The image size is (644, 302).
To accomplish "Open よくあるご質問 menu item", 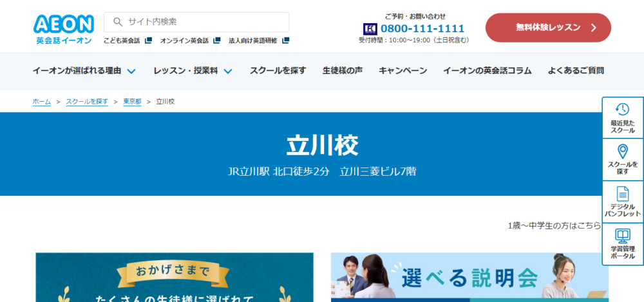I will click(x=576, y=71).
